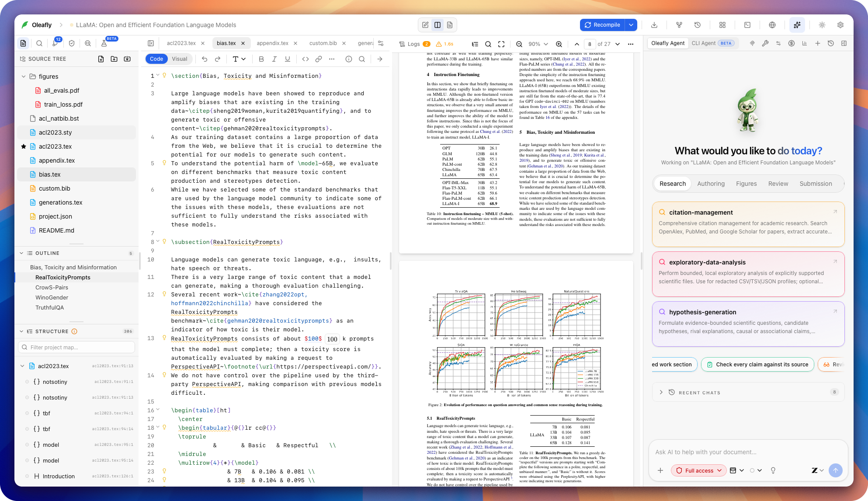Zoom in on the PDF preview

click(x=559, y=44)
